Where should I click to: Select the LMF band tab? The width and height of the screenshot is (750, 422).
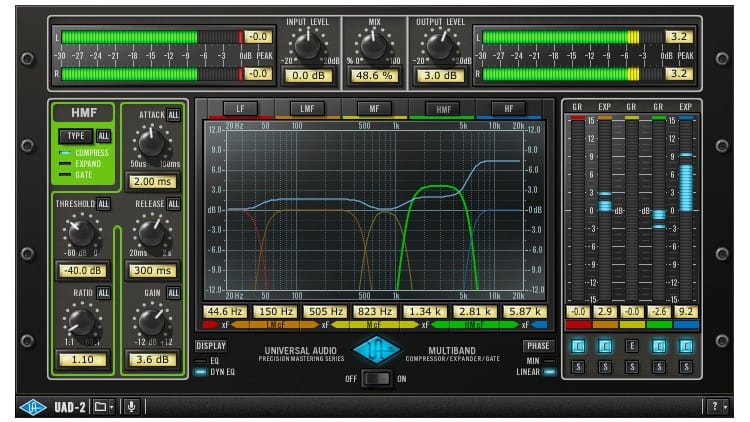[x=307, y=109]
